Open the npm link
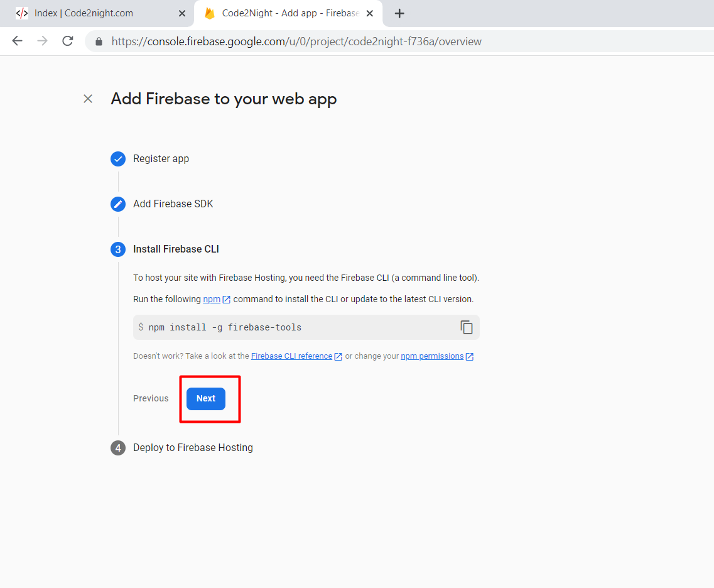This screenshot has height=588, width=714. pyautogui.click(x=212, y=299)
